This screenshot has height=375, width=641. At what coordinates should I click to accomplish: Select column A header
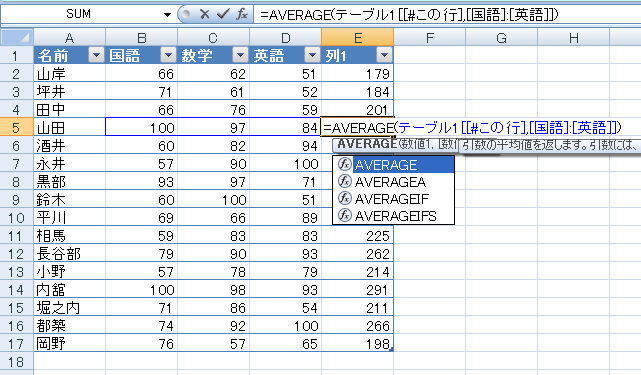(69, 38)
